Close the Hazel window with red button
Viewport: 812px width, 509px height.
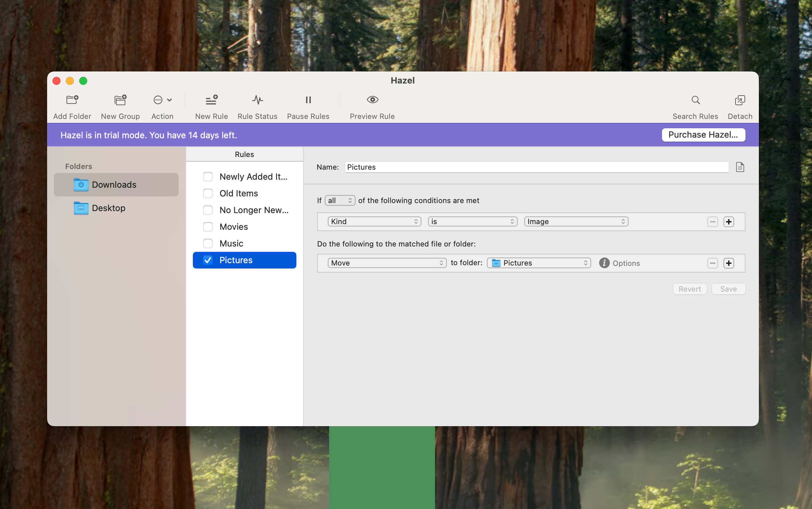(x=56, y=81)
